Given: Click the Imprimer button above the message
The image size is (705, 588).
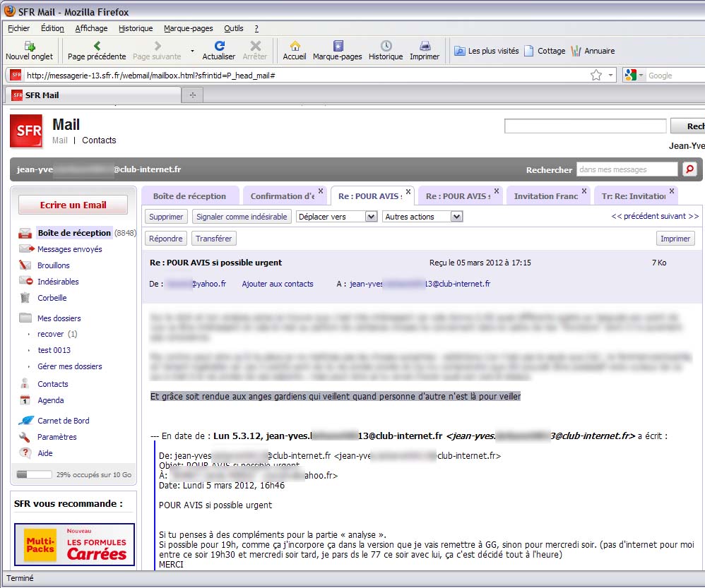Looking at the screenshot, I should (x=675, y=239).
